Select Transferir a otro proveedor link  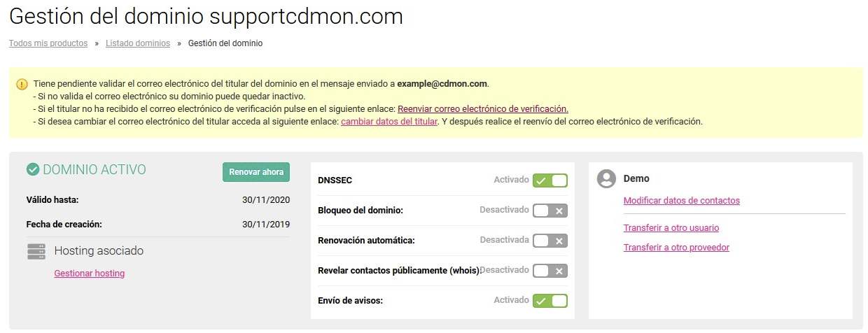[x=676, y=248]
